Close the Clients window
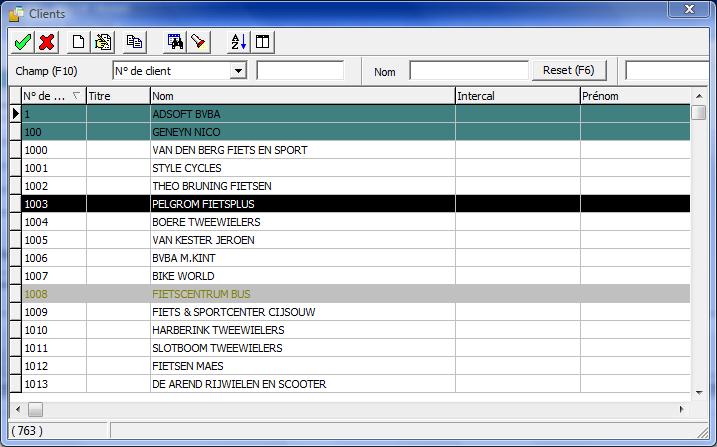717x447 pixels. point(690,9)
